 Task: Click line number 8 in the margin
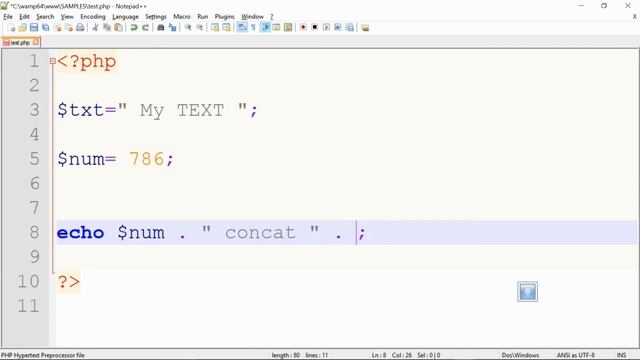click(34, 232)
